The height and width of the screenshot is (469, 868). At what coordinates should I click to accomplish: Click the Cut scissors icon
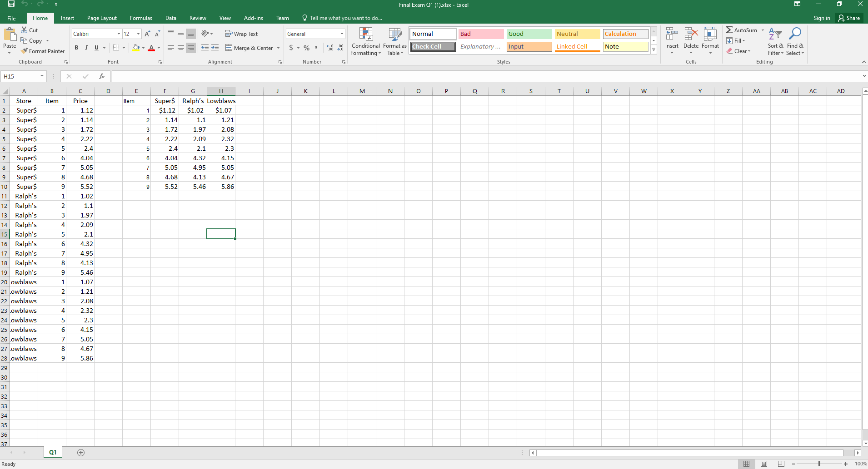(24, 30)
